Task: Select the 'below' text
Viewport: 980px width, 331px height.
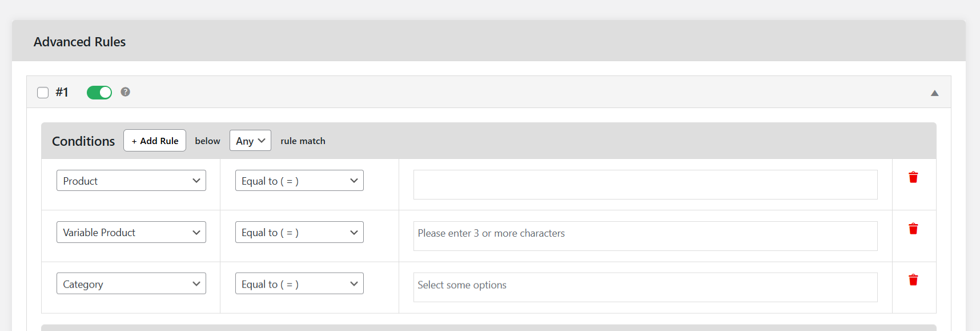Action: pyautogui.click(x=207, y=141)
